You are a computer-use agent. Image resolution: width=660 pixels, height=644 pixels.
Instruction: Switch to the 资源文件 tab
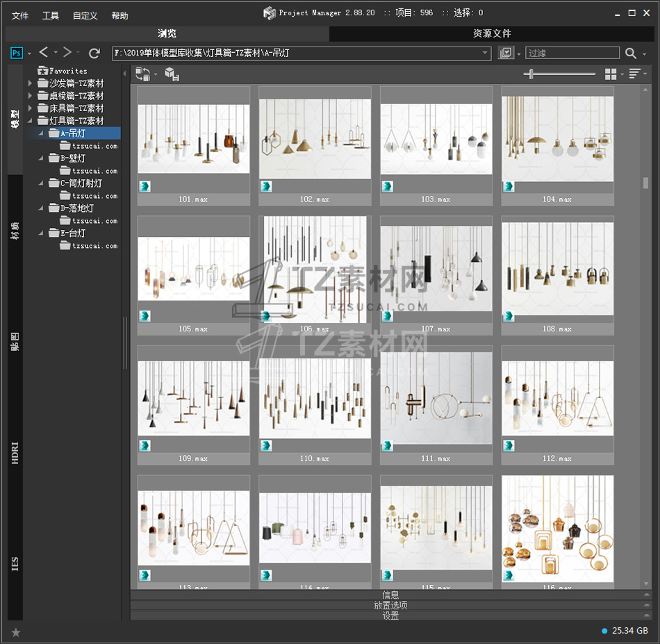click(x=492, y=33)
